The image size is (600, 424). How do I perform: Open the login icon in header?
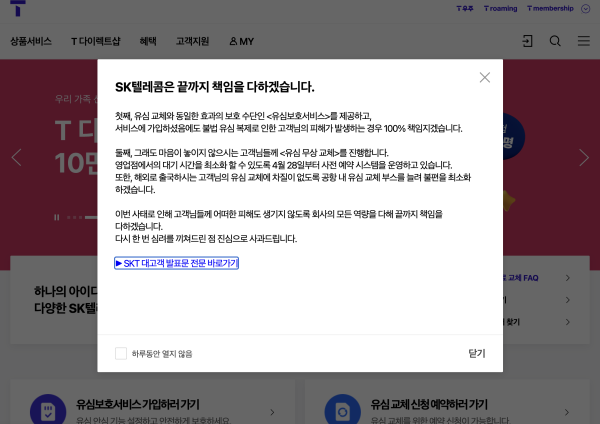click(x=527, y=41)
